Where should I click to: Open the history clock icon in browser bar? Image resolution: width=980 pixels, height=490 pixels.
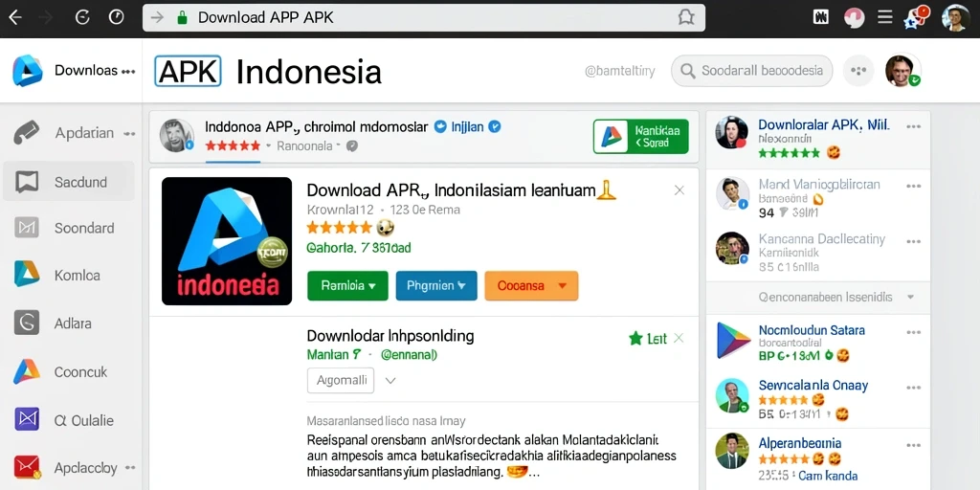coord(116,17)
